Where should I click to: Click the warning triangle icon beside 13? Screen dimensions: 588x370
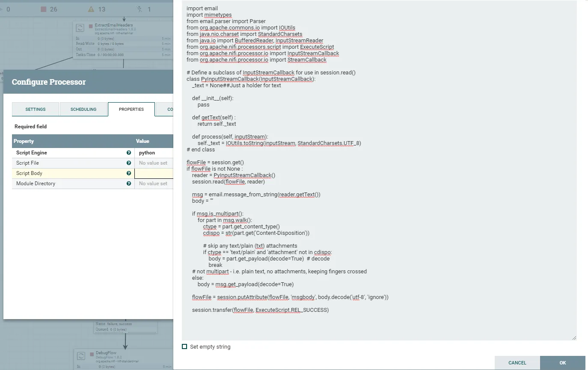[91, 9]
